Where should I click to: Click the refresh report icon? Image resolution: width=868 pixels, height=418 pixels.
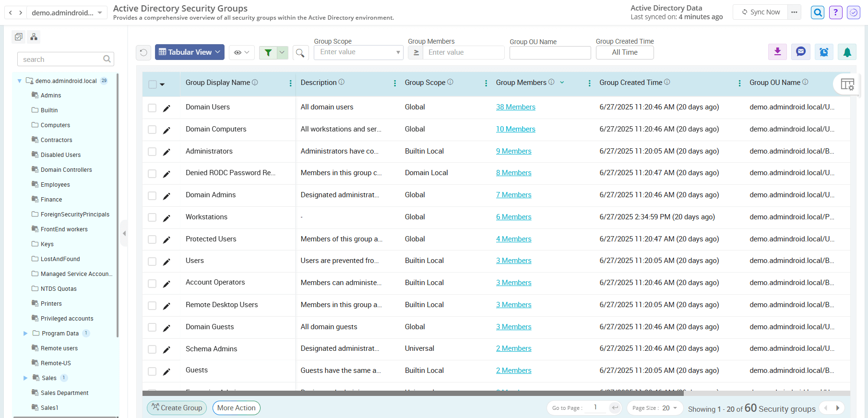pos(143,52)
